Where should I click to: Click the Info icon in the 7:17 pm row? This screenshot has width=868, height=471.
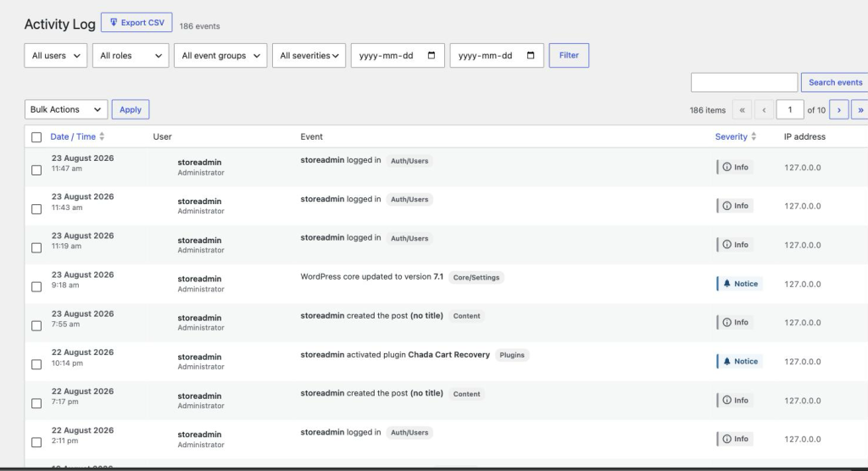(x=726, y=400)
